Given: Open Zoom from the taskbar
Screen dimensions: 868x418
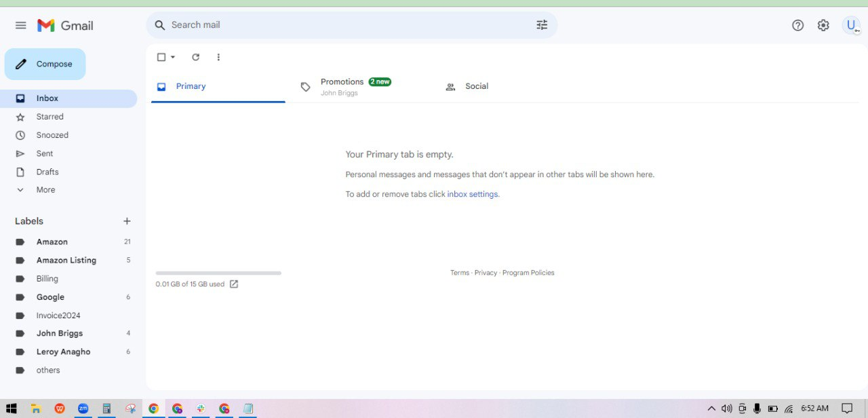Looking at the screenshot, I should point(83,408).
